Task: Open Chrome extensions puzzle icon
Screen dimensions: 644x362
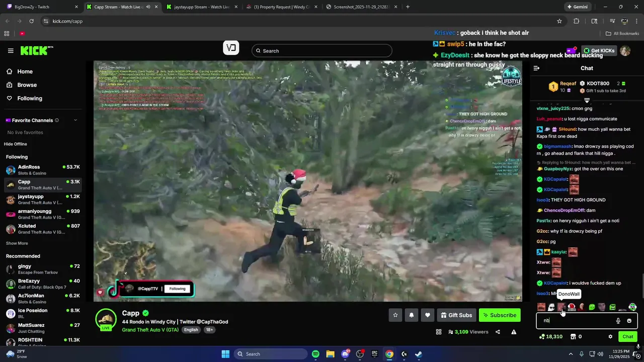Action: click(x=577, y=21)
